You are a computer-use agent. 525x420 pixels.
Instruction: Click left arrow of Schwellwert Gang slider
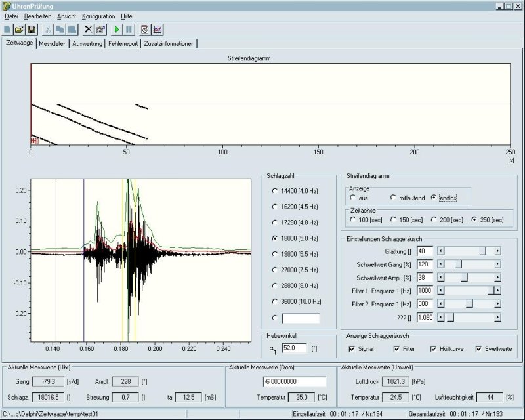click(x=440, y=264)
